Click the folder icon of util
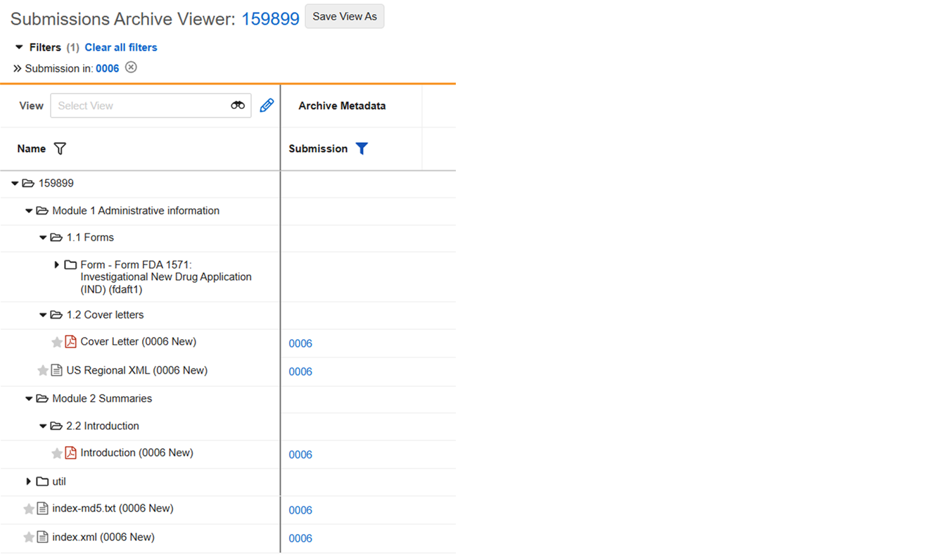 42,481
